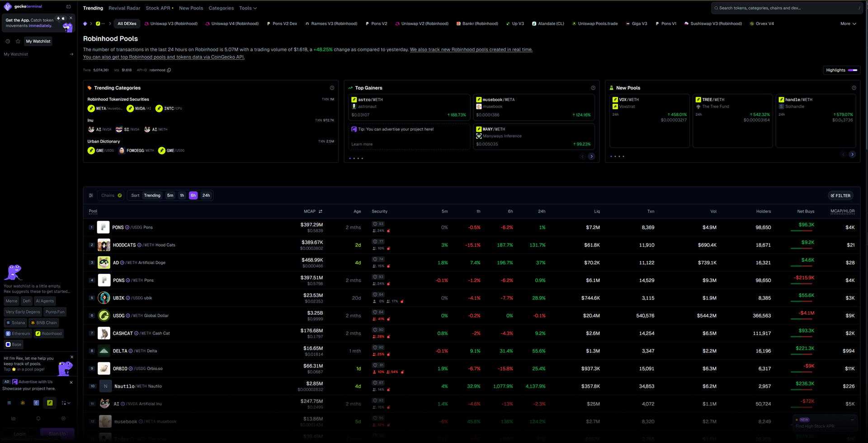
Task: Open the recent history clock icon
Action: pos(8,41)
